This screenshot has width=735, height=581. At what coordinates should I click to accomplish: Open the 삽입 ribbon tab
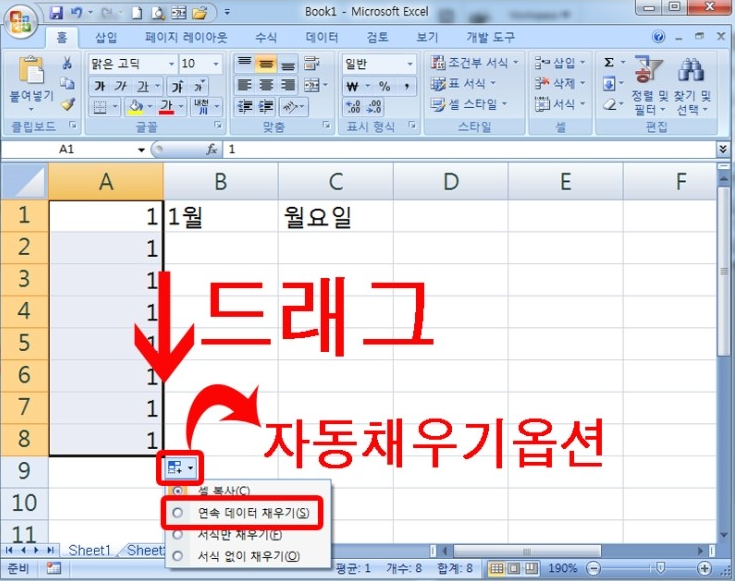tap(106, 38)
